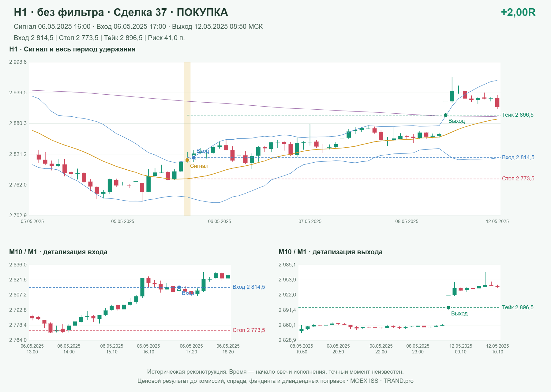Click the blue Вход marker dot on the entry detail chart
Viewport: 551px width, 392px height.
tap(179, 288)
